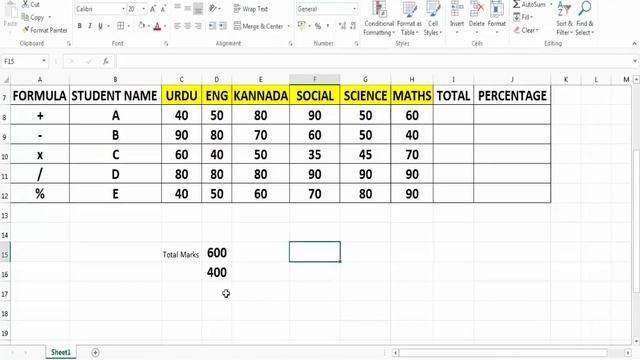Viewport: 640px width, 360px height.
Task: Open the Underline style arrow
Action: [x=108, y=26]
